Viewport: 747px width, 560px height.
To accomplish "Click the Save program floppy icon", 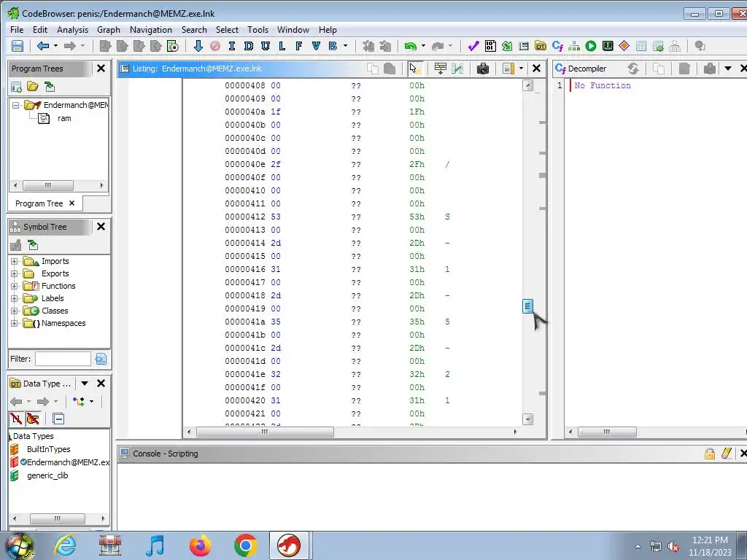I will coord(18,46).
